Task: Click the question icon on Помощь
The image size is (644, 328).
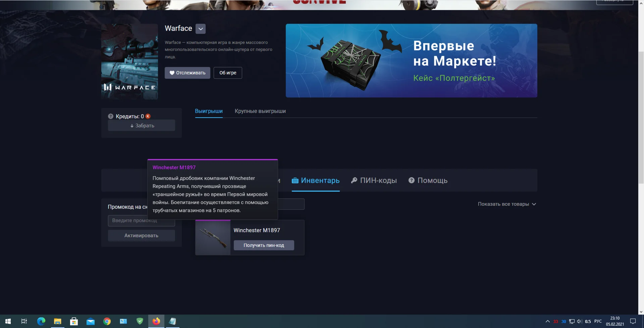Action: [412, 180]
